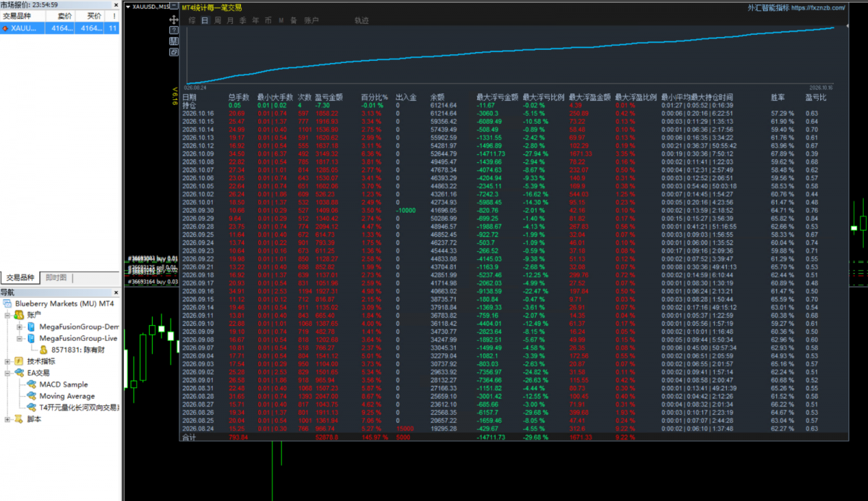
Task: Open the question mark help icon
Action: (x=174, y=30)
